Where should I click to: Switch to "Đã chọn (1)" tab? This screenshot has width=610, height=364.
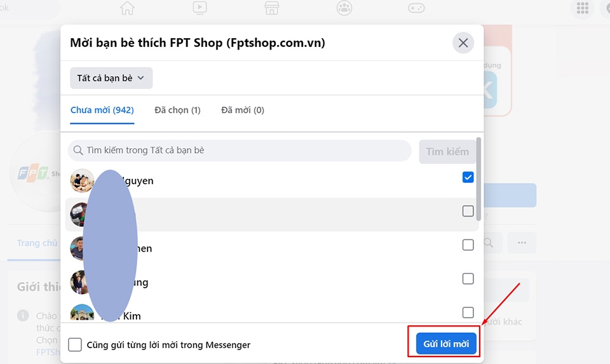pyautogui.click(x=177, y=111)
